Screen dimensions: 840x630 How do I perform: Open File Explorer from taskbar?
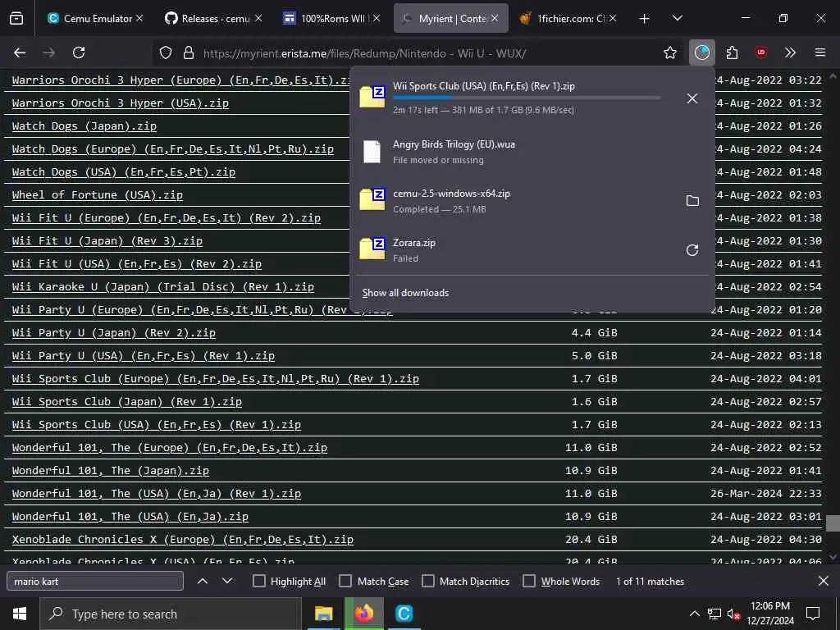coord(323,614)
